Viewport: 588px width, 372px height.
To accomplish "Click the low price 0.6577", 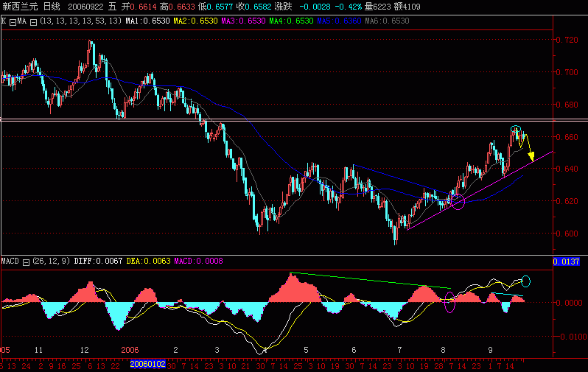I will [220, 7].
